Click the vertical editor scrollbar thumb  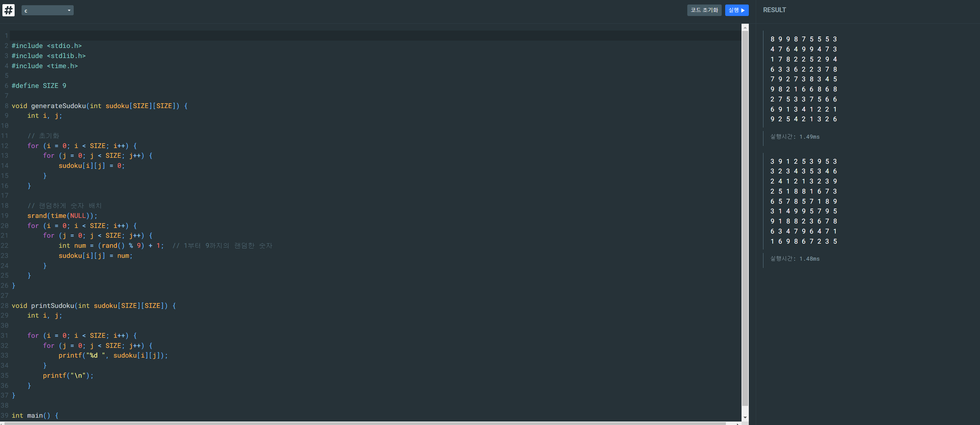745,219
